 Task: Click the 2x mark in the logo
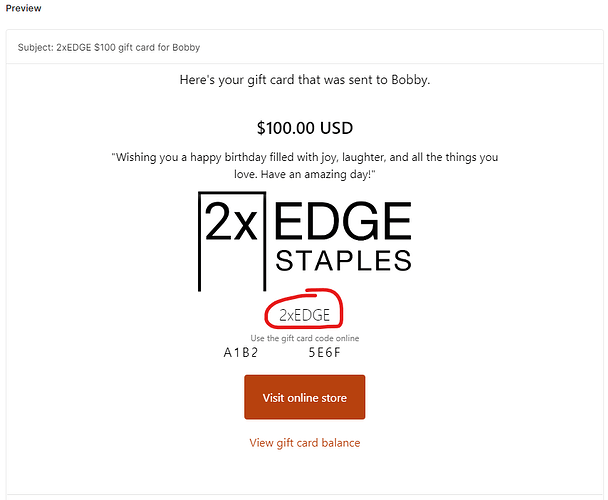(231, 223)
